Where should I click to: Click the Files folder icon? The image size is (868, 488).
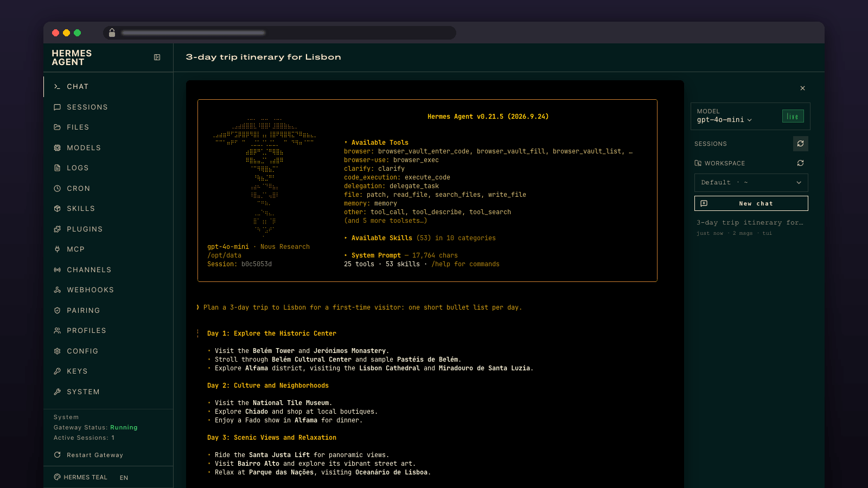click(x=57, y=127)
